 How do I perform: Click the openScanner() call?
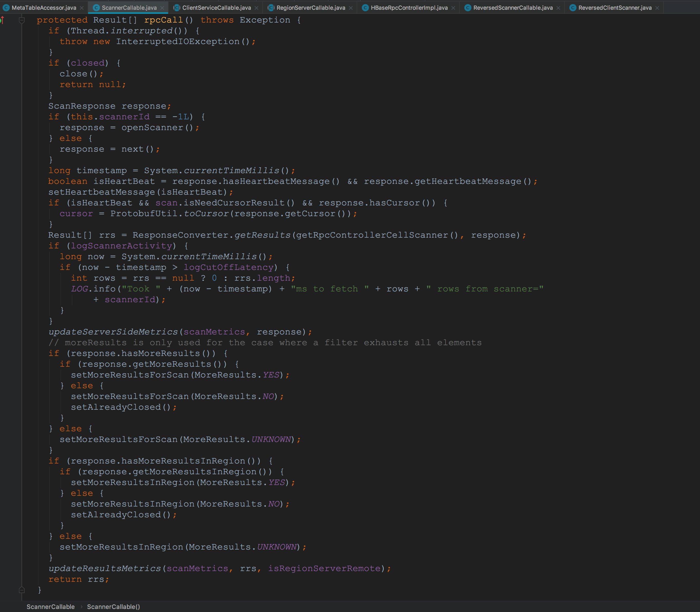coord(158,128)
